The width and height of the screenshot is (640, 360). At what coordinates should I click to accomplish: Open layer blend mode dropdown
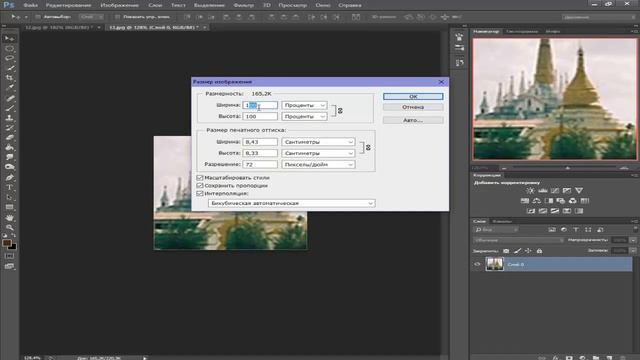519,240
